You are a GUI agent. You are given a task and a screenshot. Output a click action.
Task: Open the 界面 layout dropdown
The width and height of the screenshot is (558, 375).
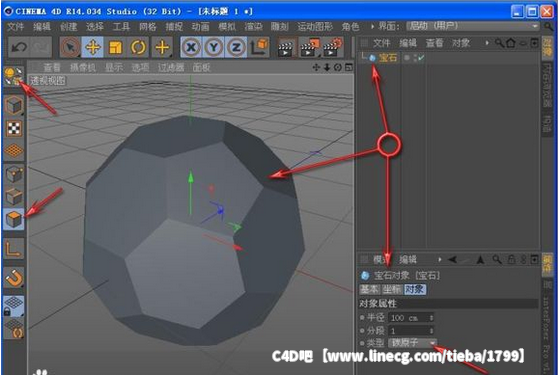tap(473, 26)
